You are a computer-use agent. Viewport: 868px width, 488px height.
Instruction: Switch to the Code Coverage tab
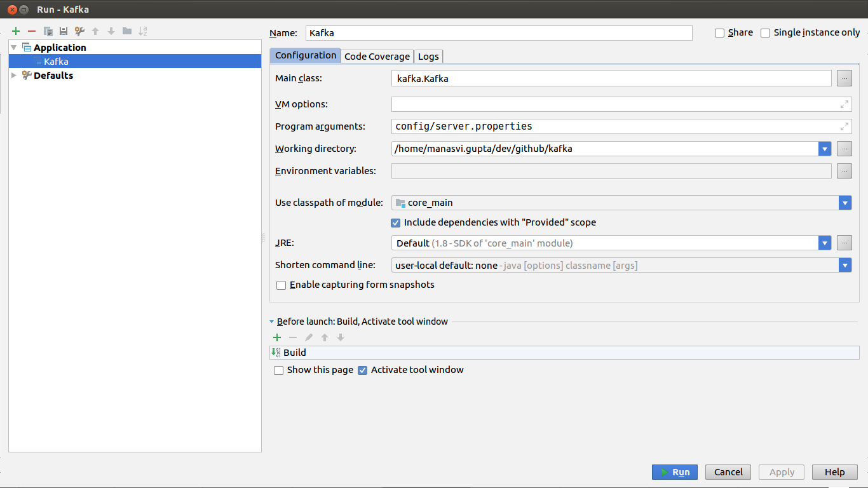click(x=377, y=56)
